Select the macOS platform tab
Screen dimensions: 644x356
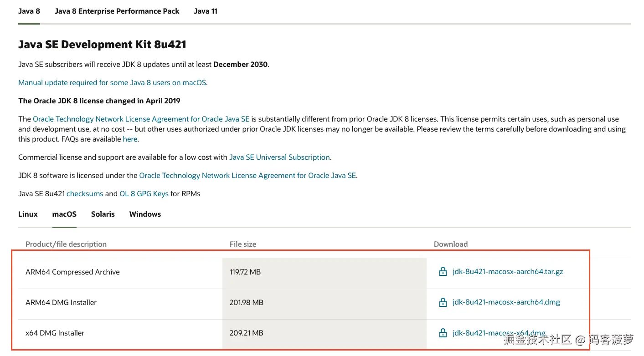(x=64, y=214)
